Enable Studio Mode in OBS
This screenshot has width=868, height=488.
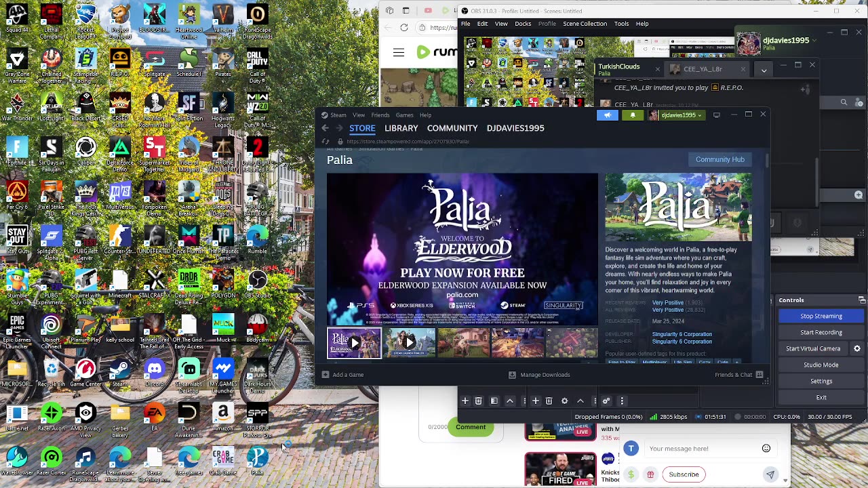(x=821, y=365)
